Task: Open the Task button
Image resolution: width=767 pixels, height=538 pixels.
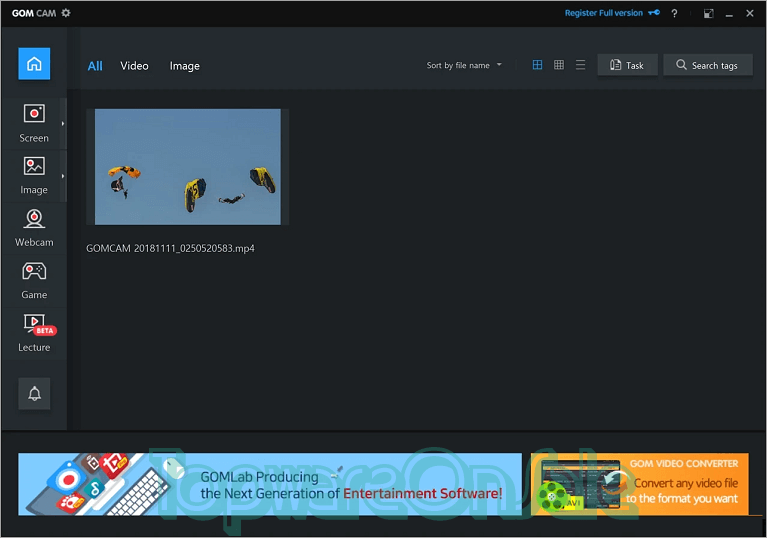Action: pyautogui.click(x=627, y=65)
